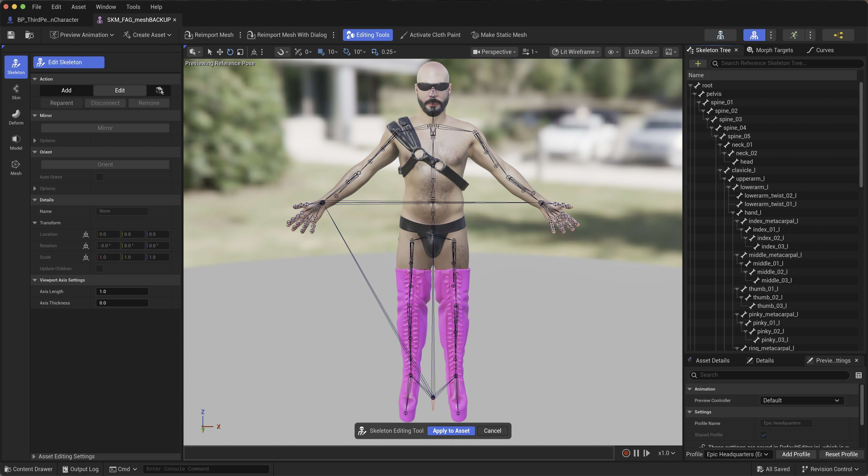The image size is (868, 476).
Task: Open the Skin editing mode
Action: (16, 92)
